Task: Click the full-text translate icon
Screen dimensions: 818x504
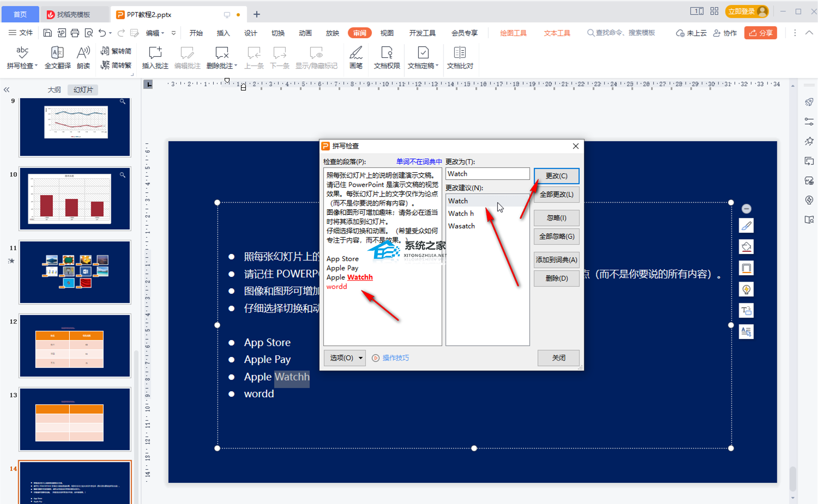Action: pyautogui.click(x=57, y=53)
